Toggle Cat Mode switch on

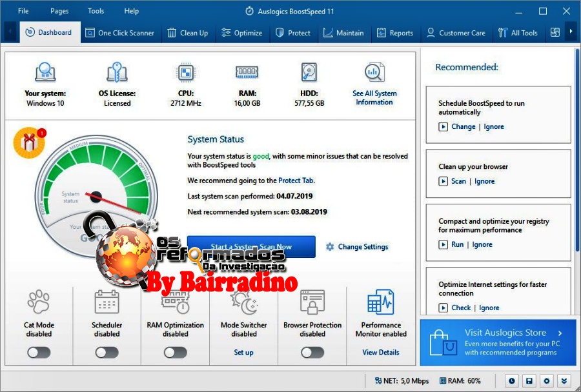point(39,353)
